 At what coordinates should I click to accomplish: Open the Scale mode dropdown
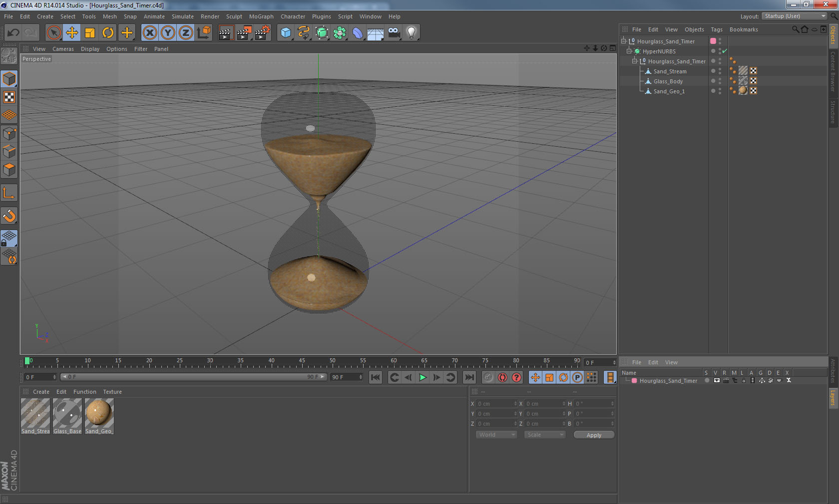pyautogui.click(x=544, y=435)
